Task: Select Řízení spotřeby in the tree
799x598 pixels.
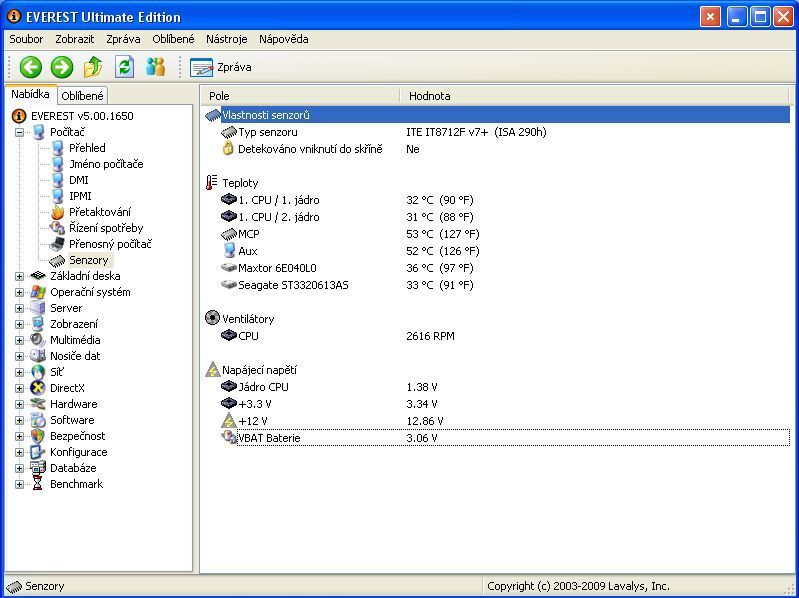Action: 105,228
